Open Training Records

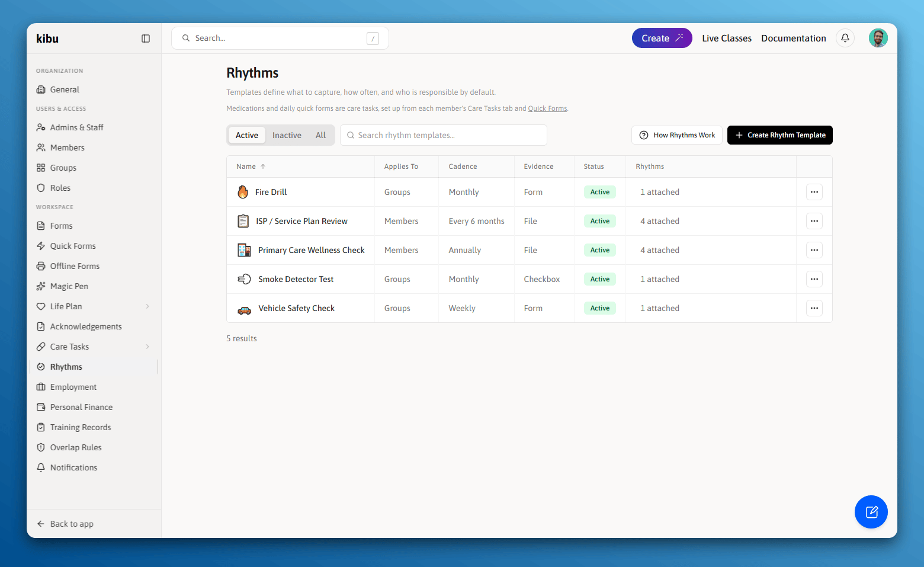(x=95, y=427)
